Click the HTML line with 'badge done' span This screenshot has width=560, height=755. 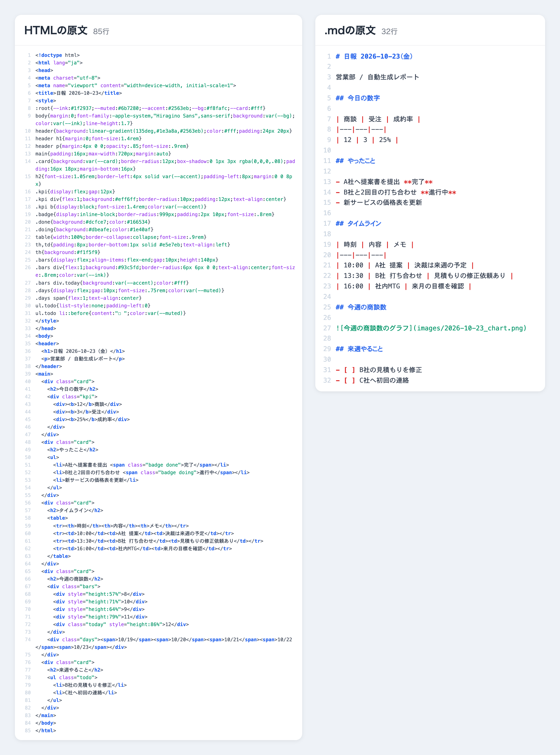click(141, 465)
